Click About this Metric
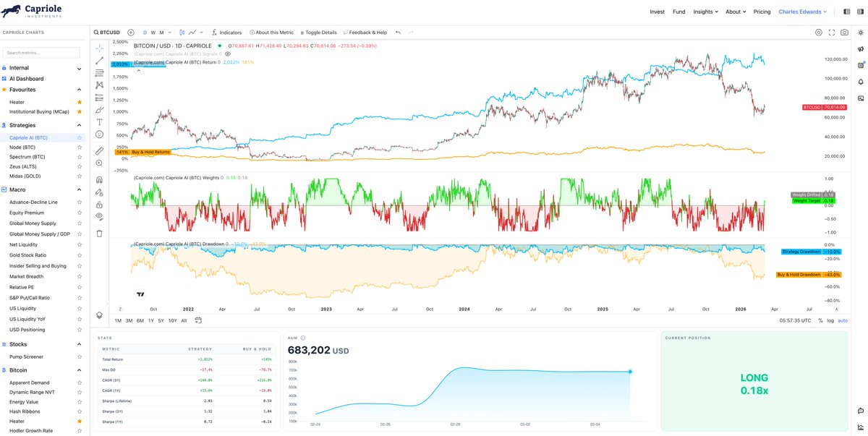868x436 pixels. coord(271,33)
